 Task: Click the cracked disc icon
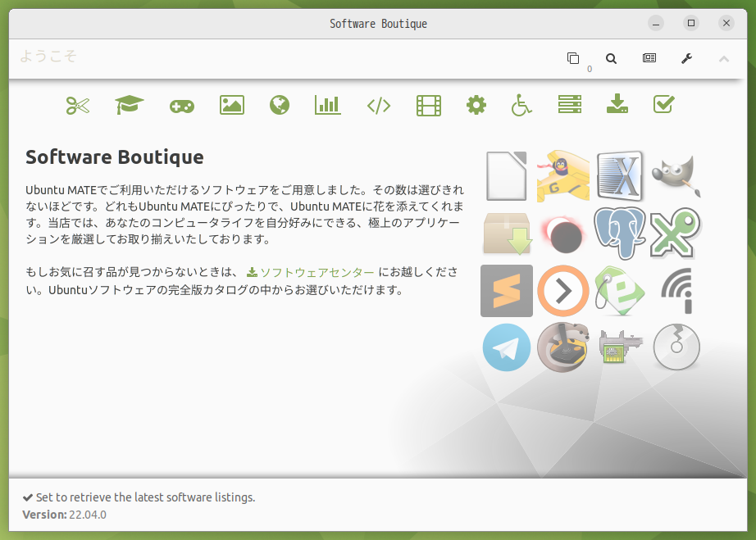click(x=676, y=347)
